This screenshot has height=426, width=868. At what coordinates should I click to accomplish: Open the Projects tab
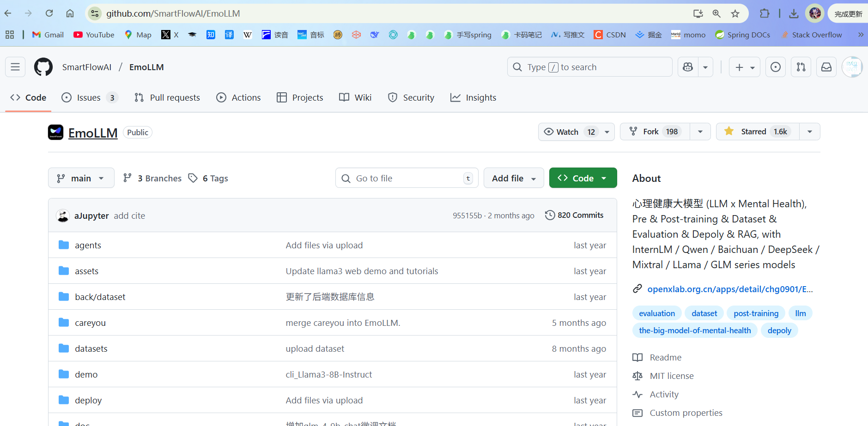point(300,97)
